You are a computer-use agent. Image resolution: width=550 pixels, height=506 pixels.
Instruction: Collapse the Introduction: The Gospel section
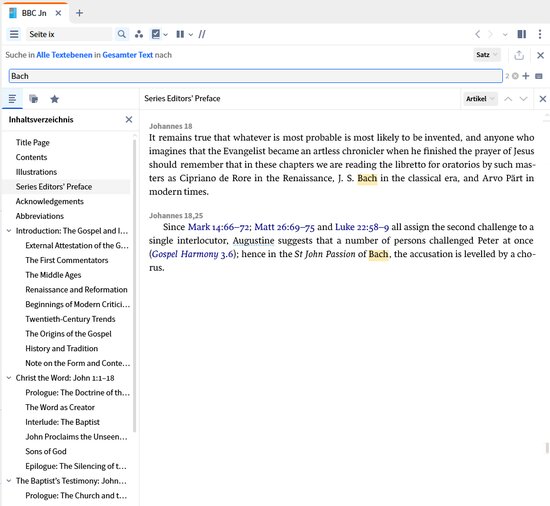click(x=9, y=231)
